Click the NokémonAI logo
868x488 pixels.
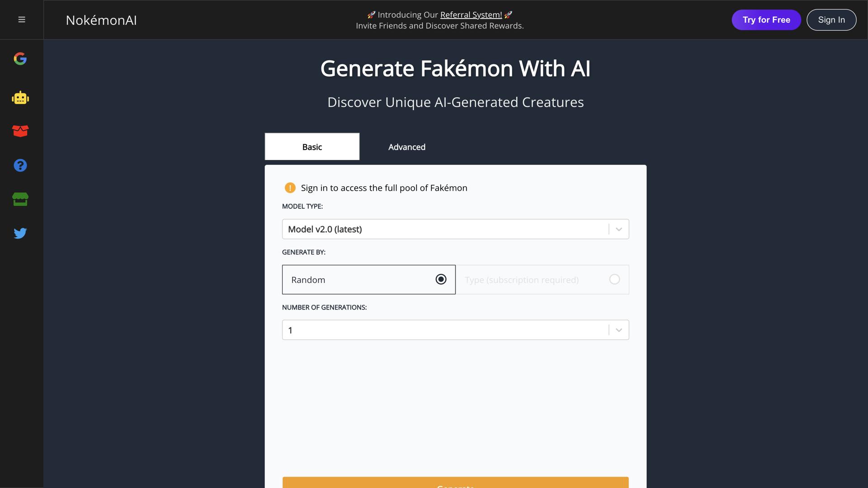coord(101,20)
